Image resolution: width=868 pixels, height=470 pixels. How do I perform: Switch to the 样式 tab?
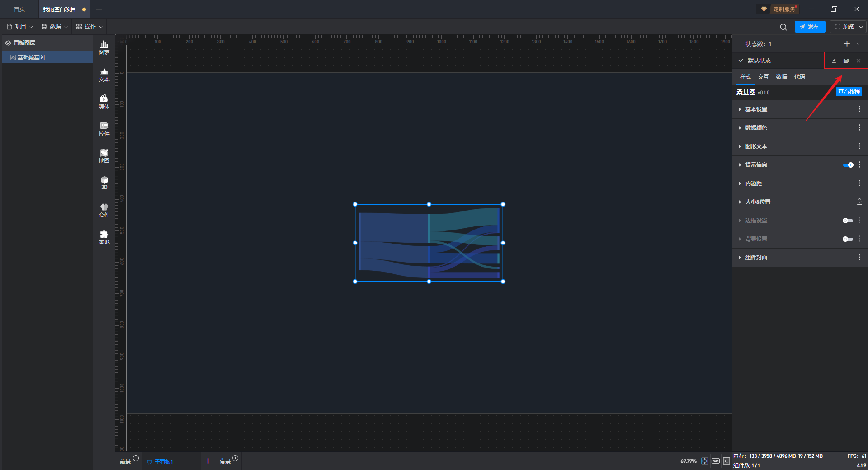(x=745, y=77)
